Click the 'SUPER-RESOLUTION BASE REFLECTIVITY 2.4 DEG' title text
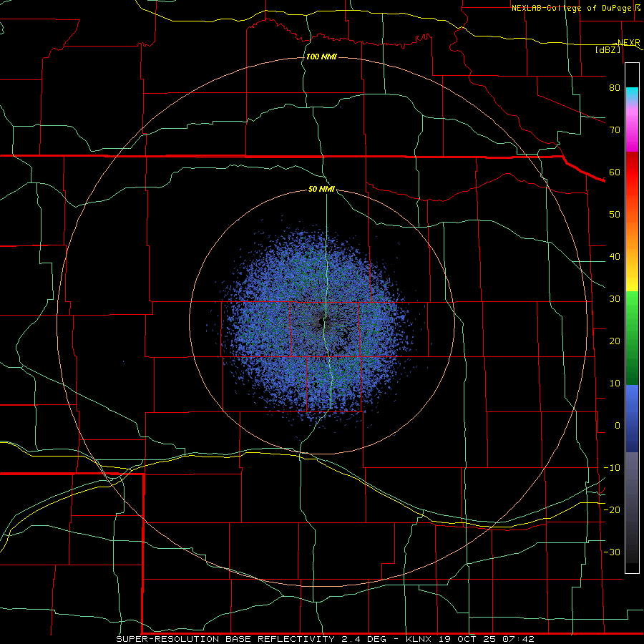The width and height of the screenshot is (644, 644). tap(251, 639)
